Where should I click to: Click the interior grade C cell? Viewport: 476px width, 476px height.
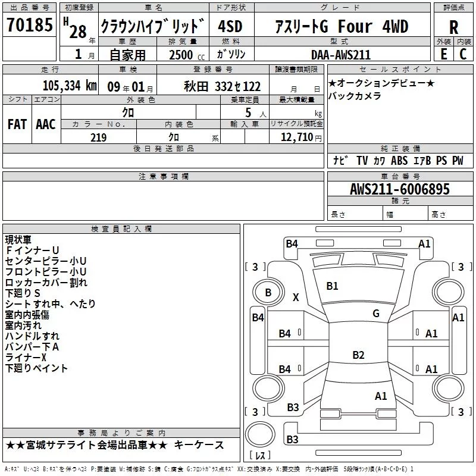463,54
